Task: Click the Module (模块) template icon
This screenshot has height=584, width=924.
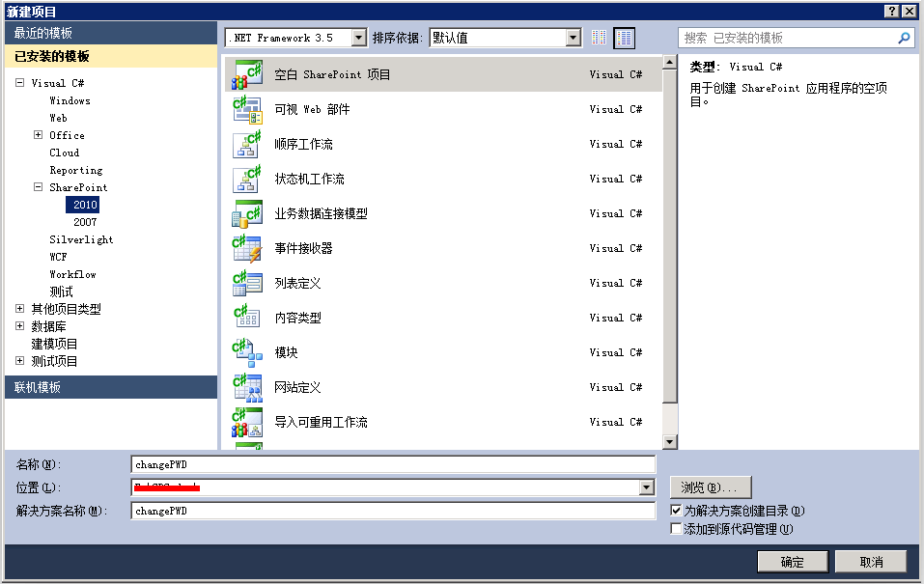Action: click(x=247, y=353)
